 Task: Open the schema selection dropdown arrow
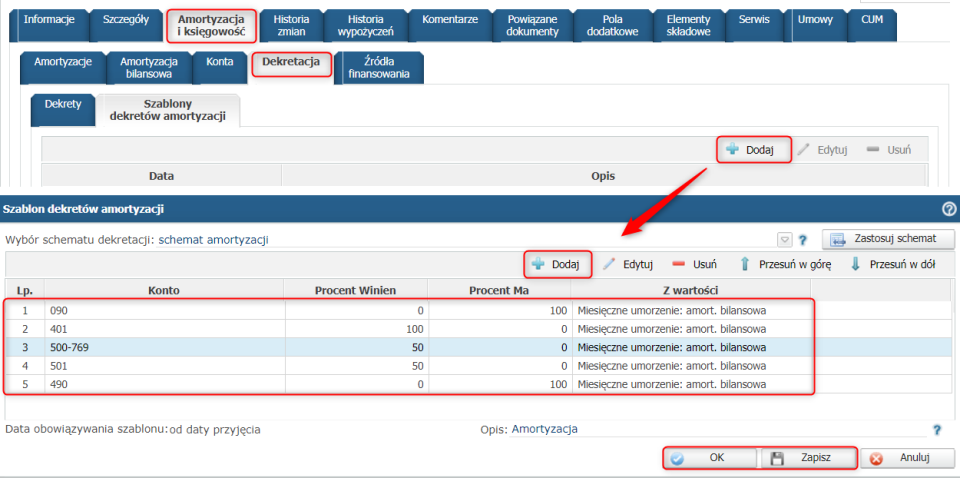coord(784,240)
